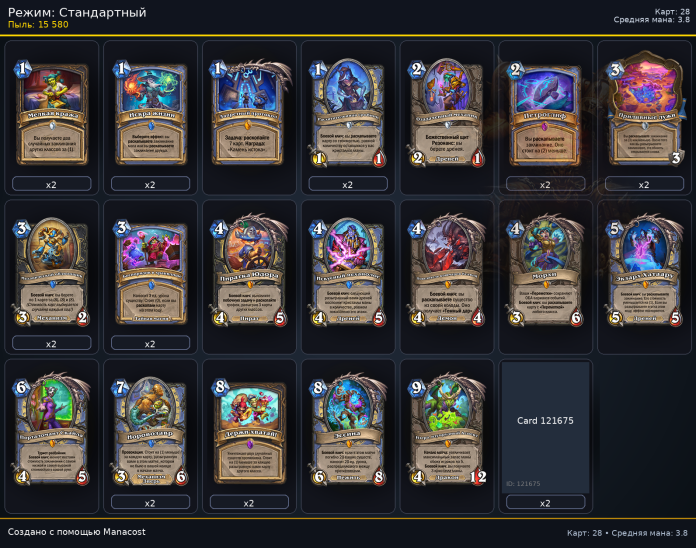The image size is (696, 548).
Task: Click the mana cost 9 gem icon
Action: pyautogui.click(x=417, y=388)
